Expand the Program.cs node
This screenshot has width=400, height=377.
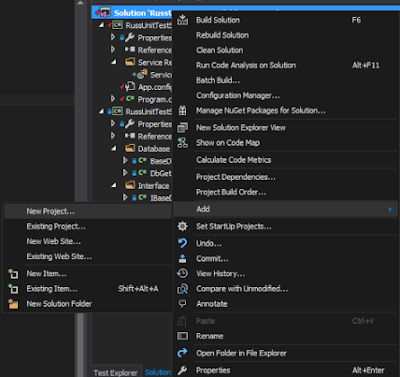coord(113,99)
